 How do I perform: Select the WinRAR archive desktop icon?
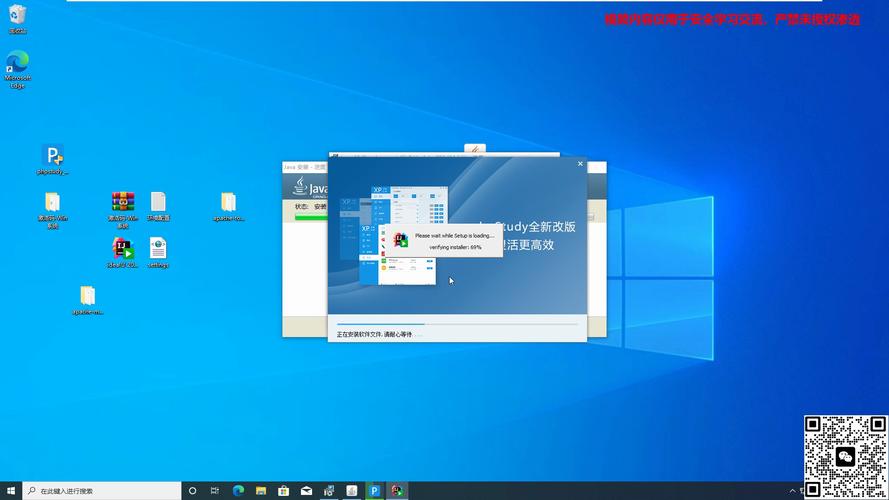123,210
